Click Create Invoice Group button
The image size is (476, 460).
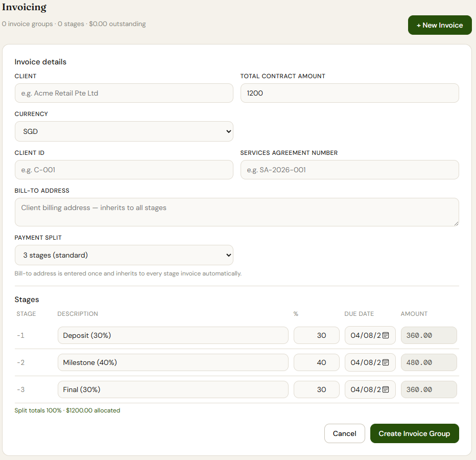tap(414, 433)
